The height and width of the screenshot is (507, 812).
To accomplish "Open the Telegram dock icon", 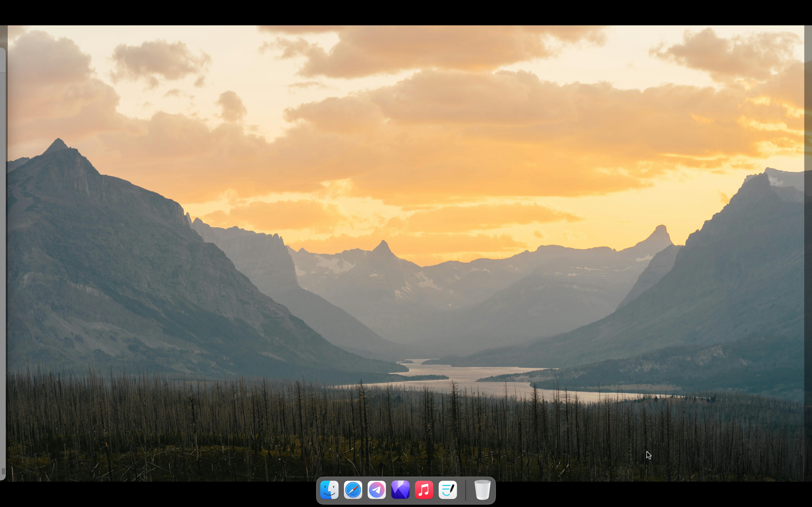I will click(377, 490).
